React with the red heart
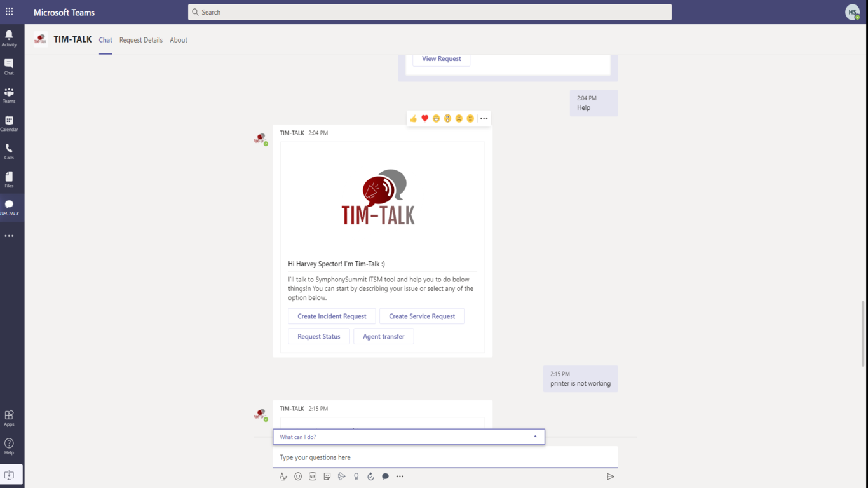The width and height of the screenshot is (868, 488). [x=425, y=118]
